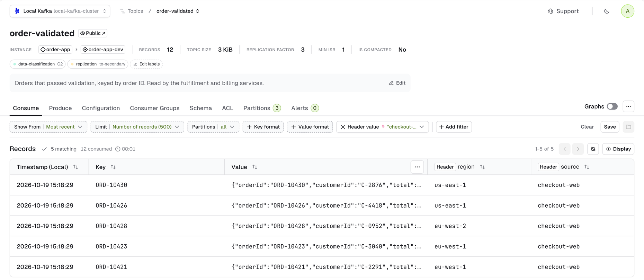Screen dimensions: 644x280
Task: Click the Value format button
Action: pyautogui.click(x=310, y=127)
